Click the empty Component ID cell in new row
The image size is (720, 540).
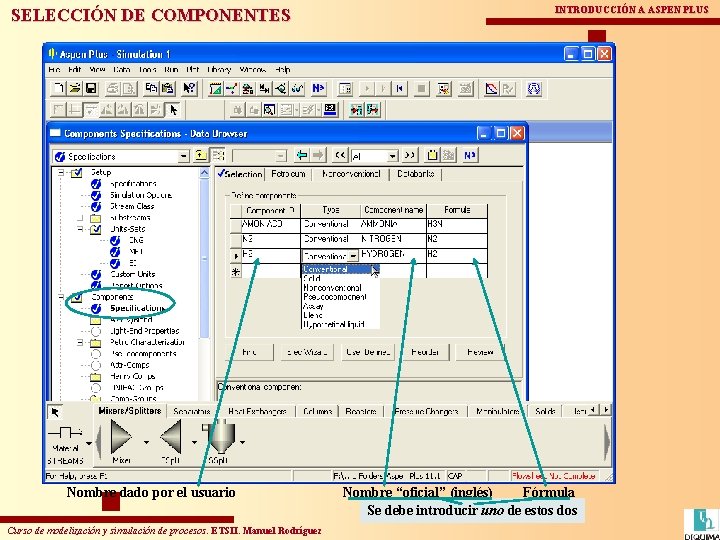point(271,271)
